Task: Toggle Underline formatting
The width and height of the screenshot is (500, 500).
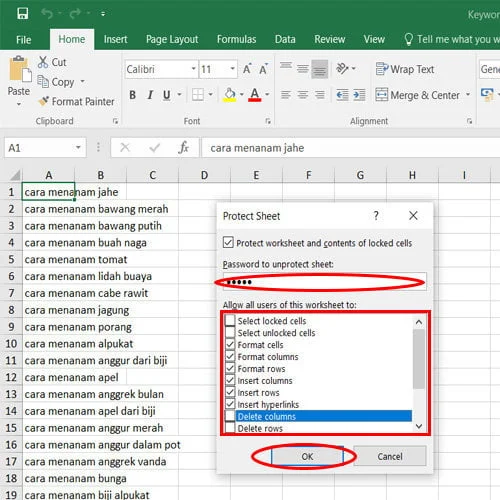Action: (x=167, y=95)
